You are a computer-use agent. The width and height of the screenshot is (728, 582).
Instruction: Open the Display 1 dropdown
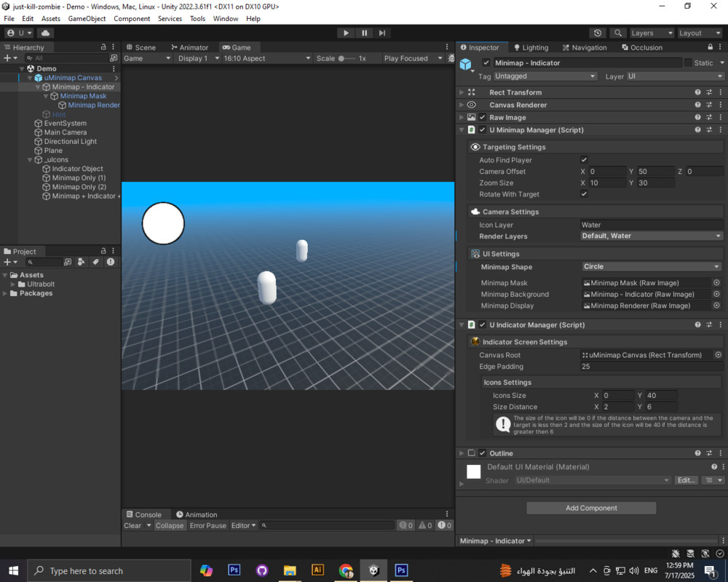(198, 58)
